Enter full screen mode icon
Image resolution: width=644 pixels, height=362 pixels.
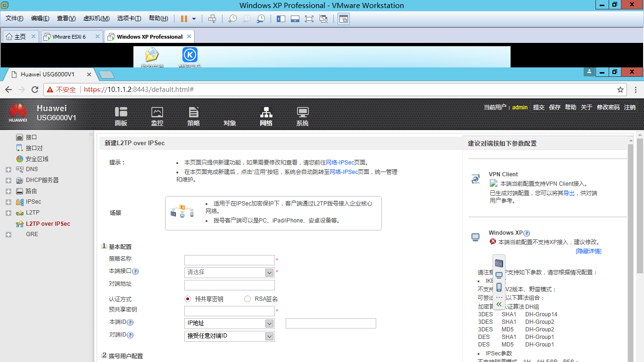309,19
